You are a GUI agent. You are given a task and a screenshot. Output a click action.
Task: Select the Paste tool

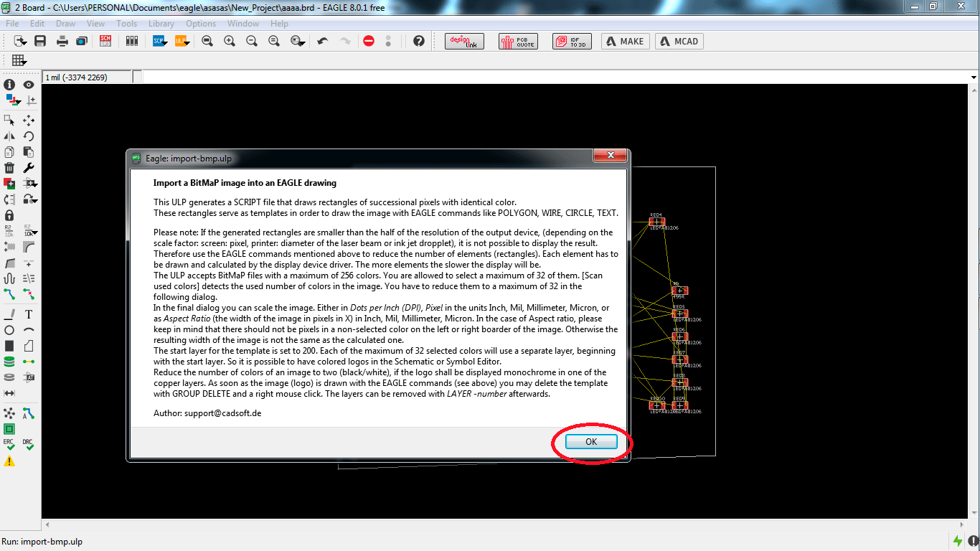(29, 151)
